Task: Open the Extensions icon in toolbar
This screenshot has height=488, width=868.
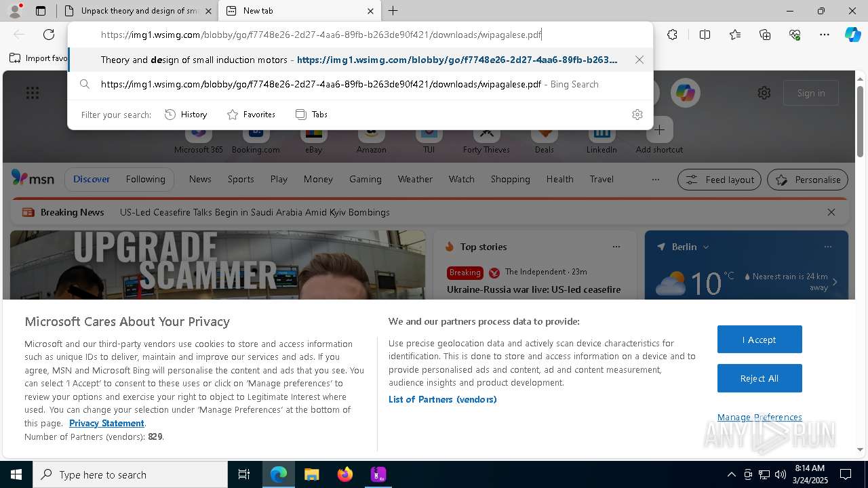Action: click(672, 35)
